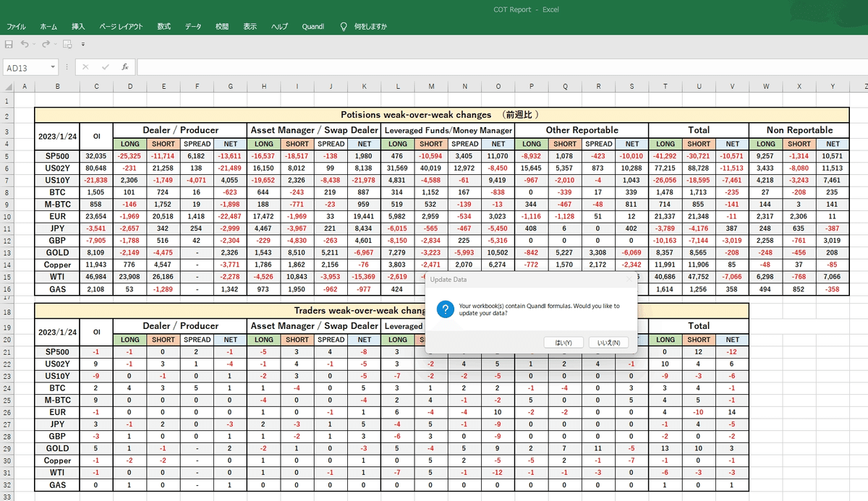This screenshot has height=501, width=868.
Task: Click the BTC label in row 8
Action: click(x=57, y=192)
